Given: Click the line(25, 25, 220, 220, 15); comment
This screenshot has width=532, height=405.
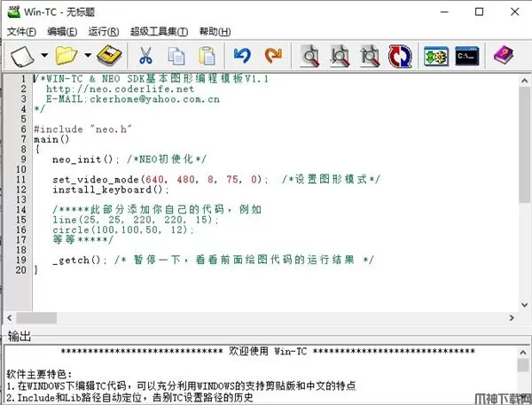Looking at the screenshot, I should tap(136, 220).
